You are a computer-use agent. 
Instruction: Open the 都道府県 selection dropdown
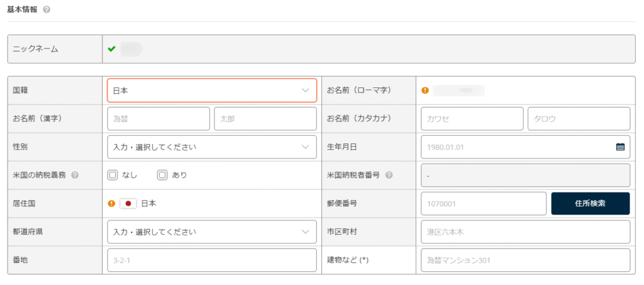[x=212, y=232]
